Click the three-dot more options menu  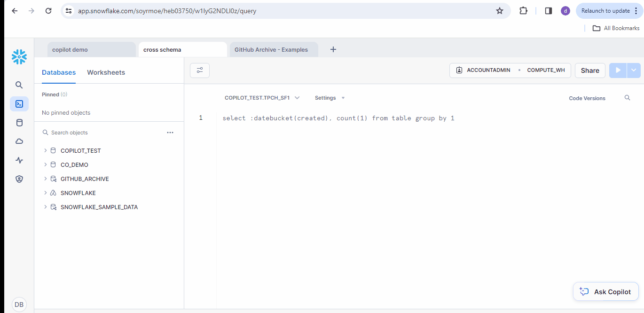click(170, 133)
